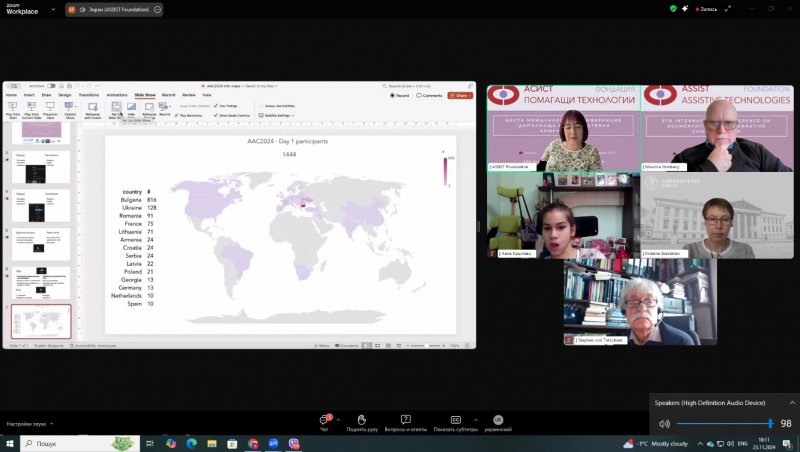This screenshot has height=452, width=800.
Task: Click the speaker icon in volume popup
Action: coord(664,424)
